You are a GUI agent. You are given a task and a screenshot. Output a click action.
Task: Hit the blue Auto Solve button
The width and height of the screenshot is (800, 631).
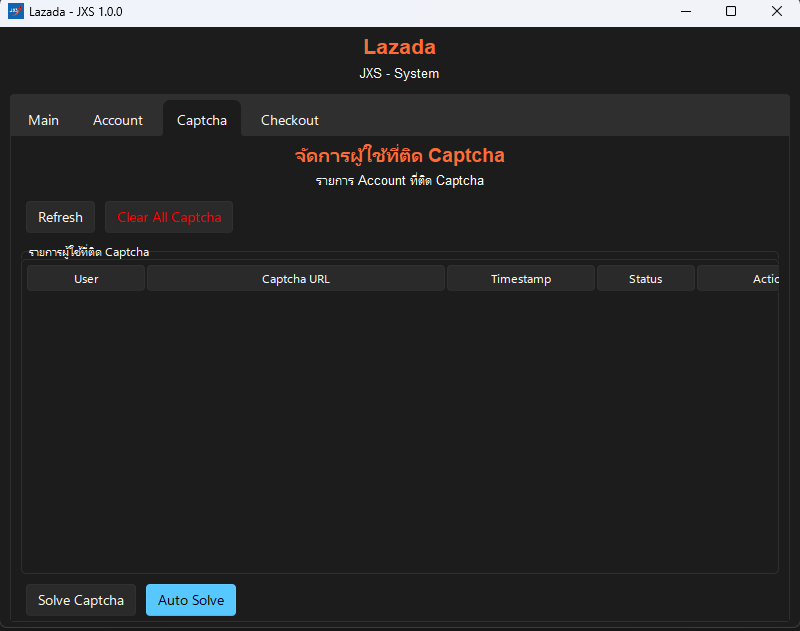click(191, 600)
